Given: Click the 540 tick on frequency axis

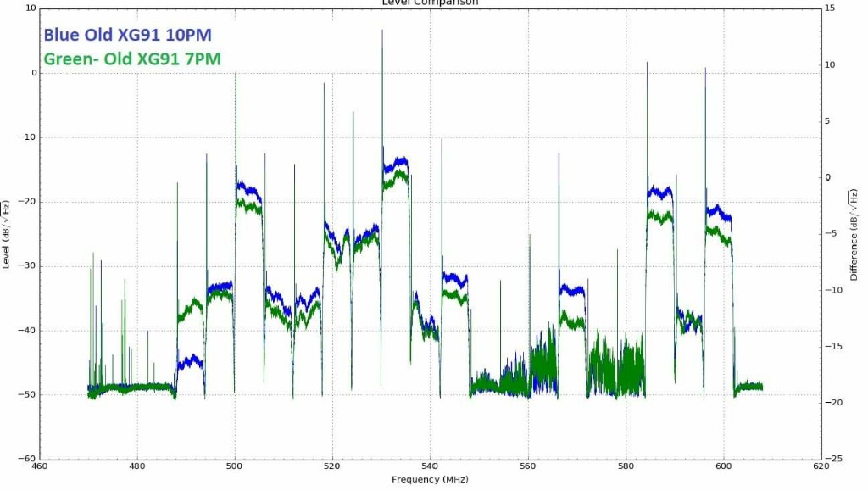Looking at the screenshot, I should point(430,466).
